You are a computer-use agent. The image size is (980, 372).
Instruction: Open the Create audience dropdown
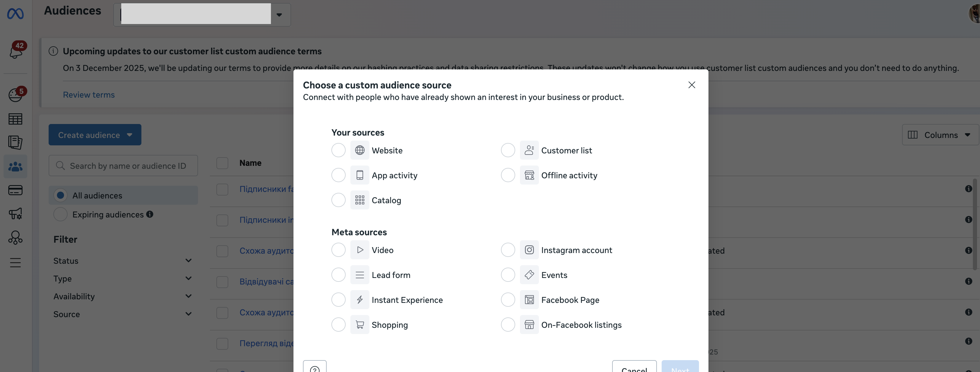tap(95, 135)
